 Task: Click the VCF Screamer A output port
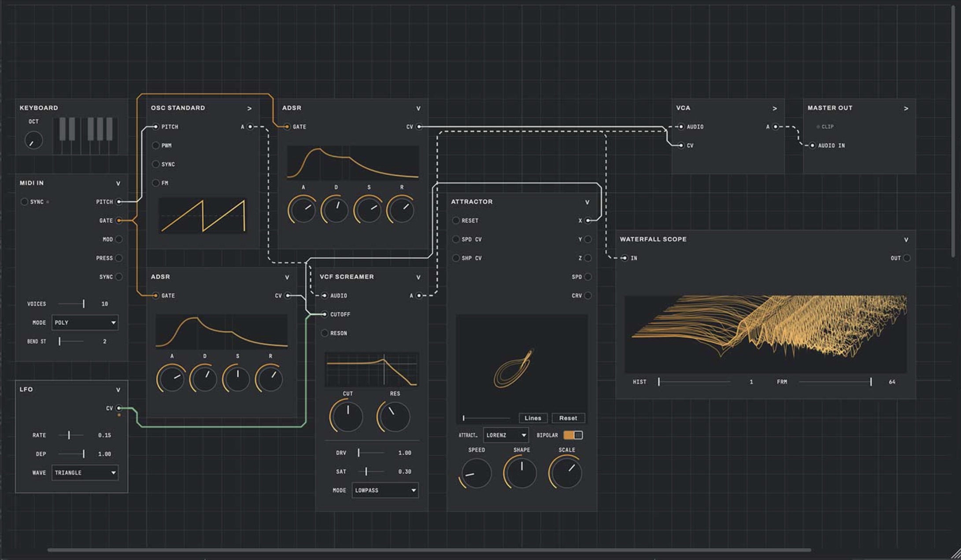[x=419, y=295]
